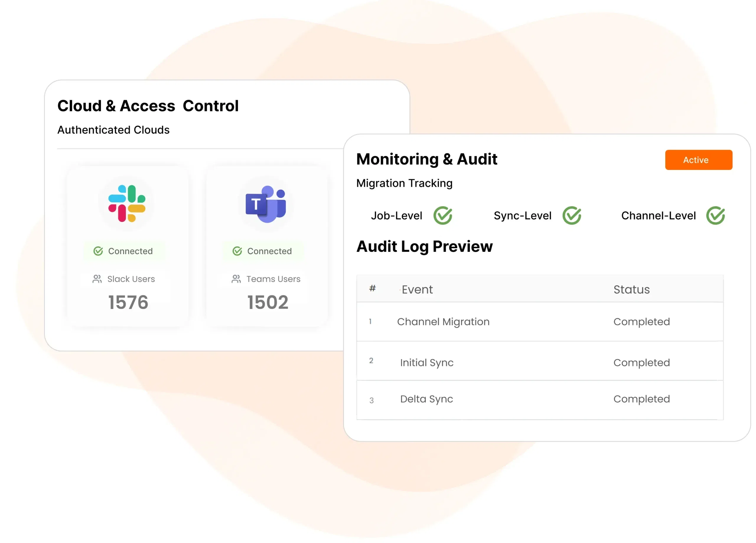Toggle the Job-Level green checkmark
Viewport: 756px width, 543px height.
pyautogui.click(x=443, y=215)
